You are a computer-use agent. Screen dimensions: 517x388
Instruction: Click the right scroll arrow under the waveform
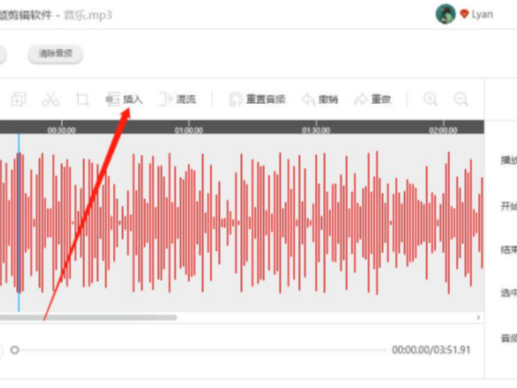[x=478, y=317]
